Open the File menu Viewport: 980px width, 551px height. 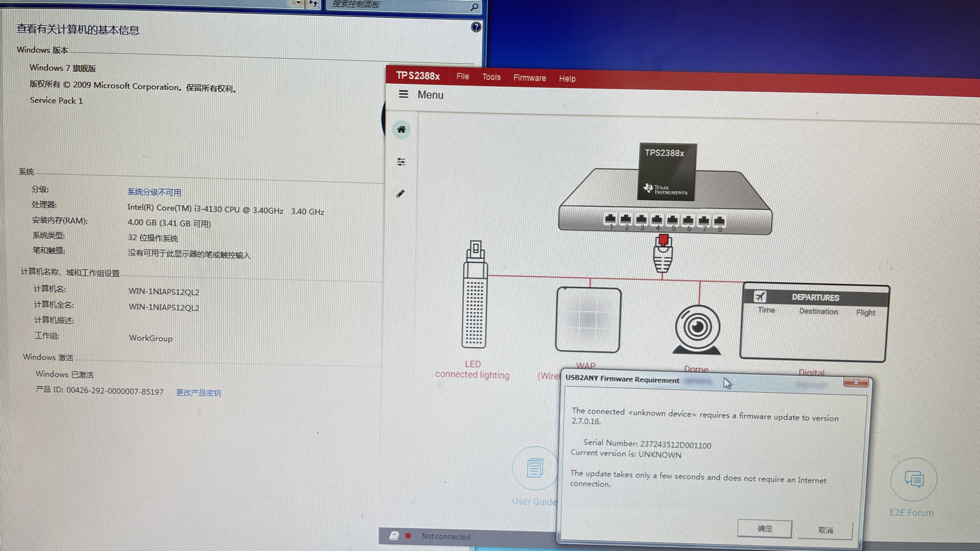[463, 77]
